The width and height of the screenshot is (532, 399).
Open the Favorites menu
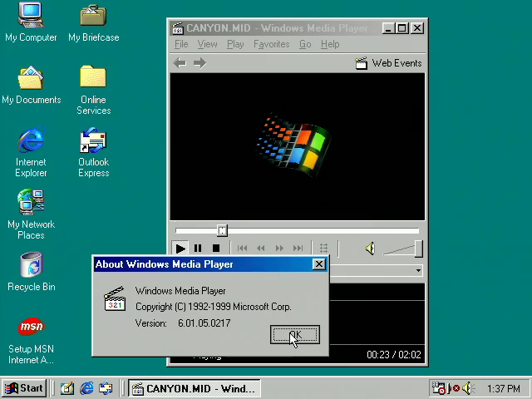pos(272,44)
